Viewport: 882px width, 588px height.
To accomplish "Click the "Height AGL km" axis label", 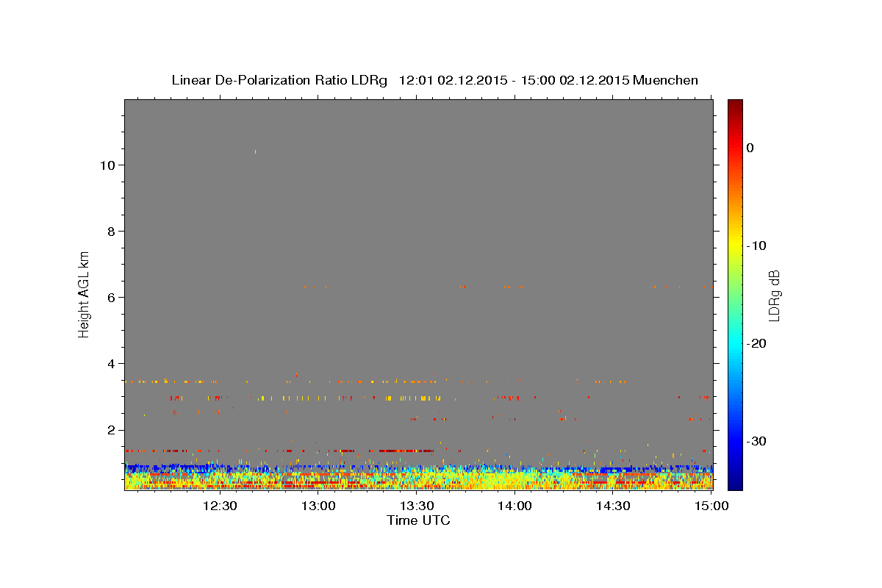I will [x=85, y=293].
